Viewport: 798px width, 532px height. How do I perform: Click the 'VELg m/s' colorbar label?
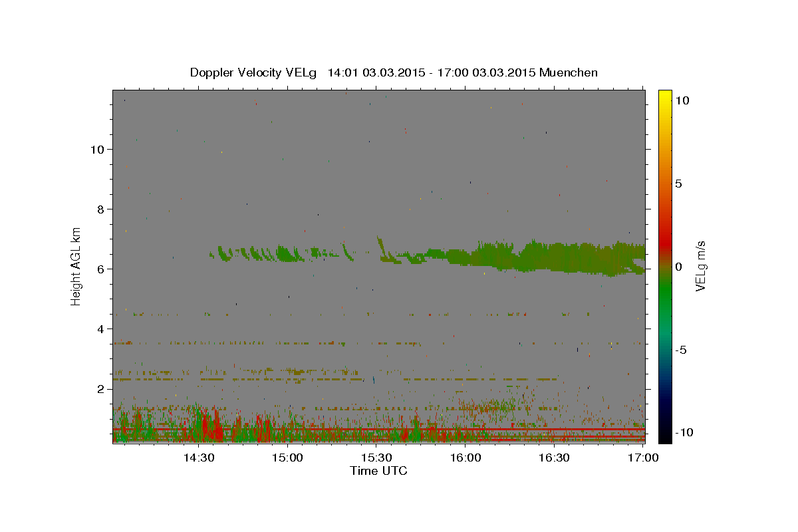tap(700, 266)
